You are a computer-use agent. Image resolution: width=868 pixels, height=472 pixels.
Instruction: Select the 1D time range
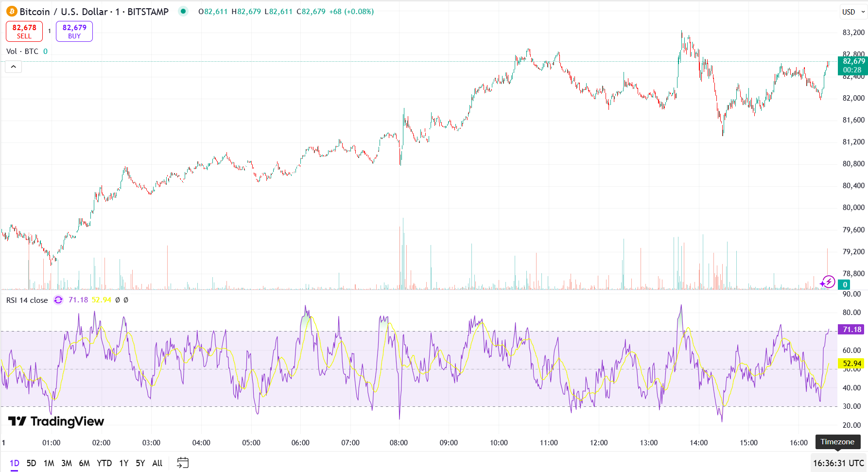15,463
